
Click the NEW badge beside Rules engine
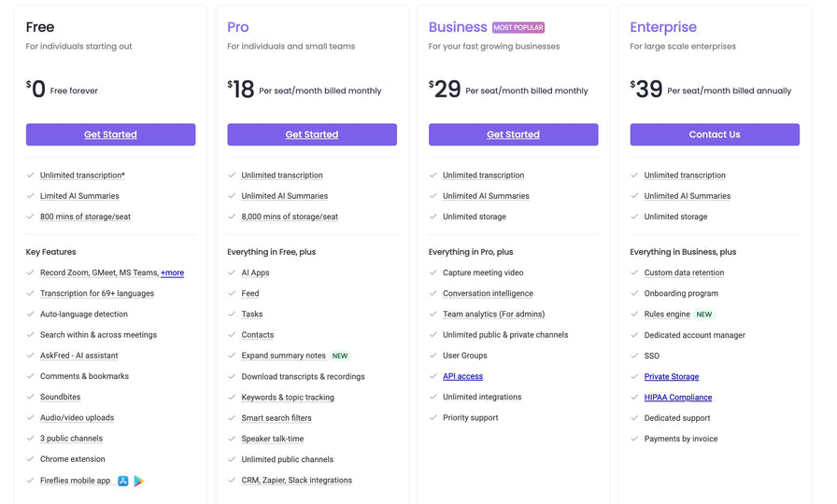703,315
